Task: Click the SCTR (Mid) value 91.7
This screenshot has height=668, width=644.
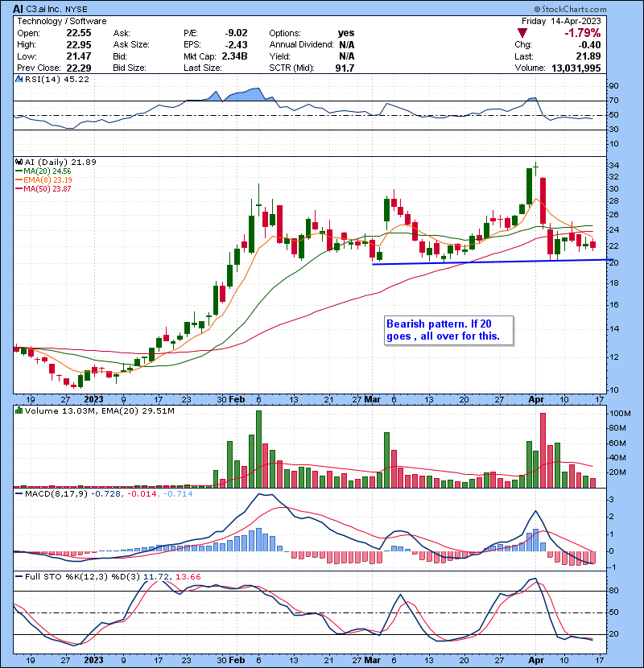Action: [345, 68]
